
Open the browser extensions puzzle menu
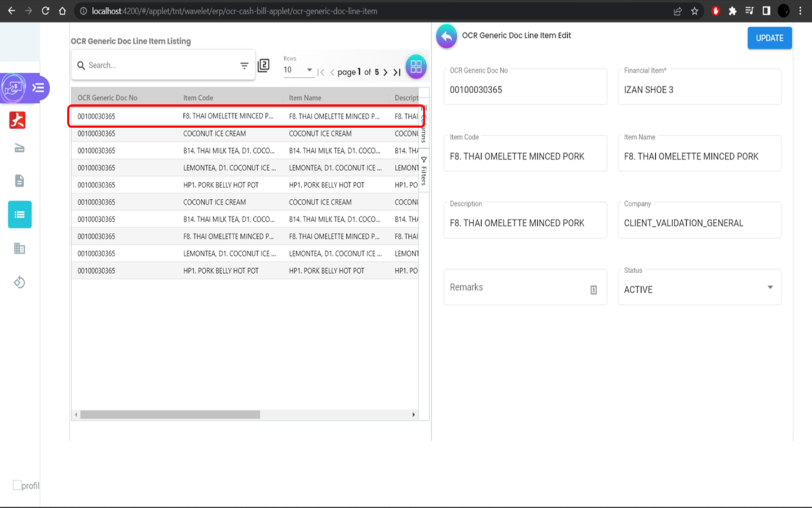(x=732, y=11)
